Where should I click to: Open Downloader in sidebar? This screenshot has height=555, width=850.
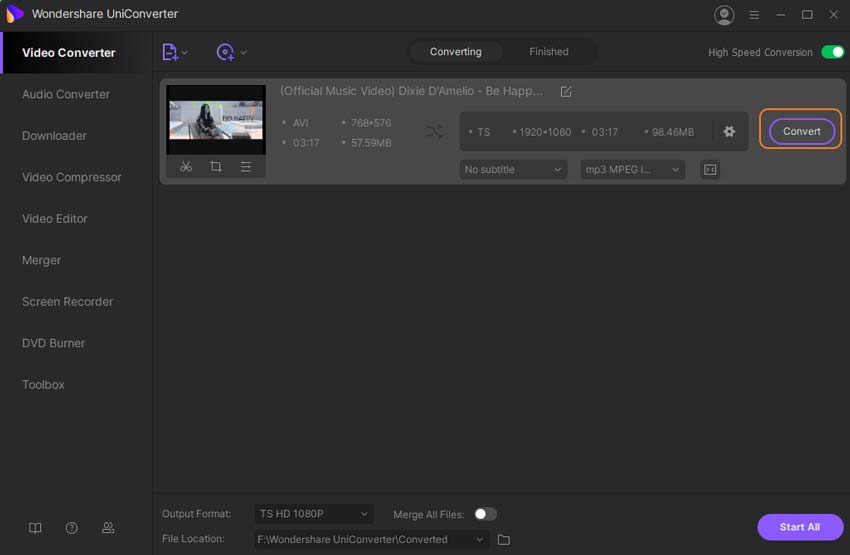(x=54, y=135)
